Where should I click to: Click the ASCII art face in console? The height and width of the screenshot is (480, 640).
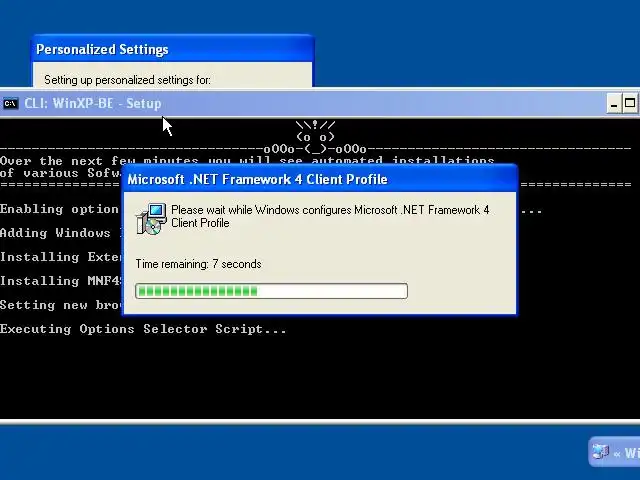(x=315, y=136)
